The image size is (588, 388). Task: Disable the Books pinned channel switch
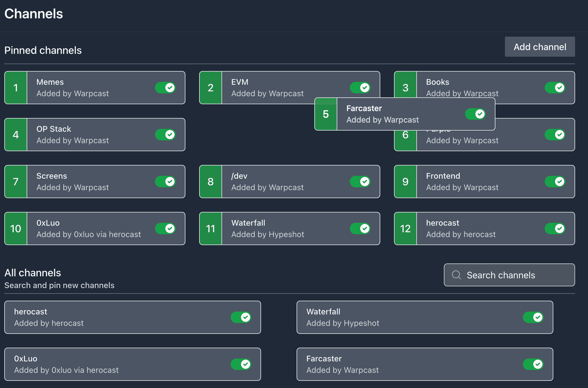click(555, 88)
